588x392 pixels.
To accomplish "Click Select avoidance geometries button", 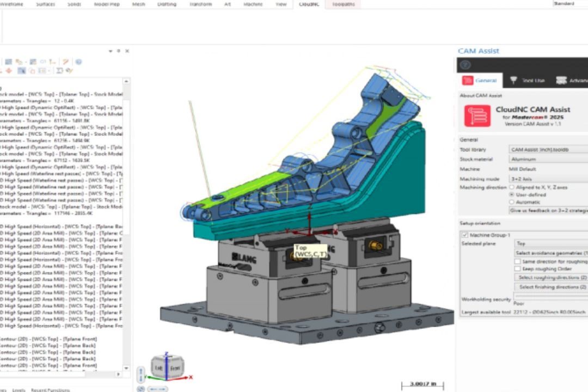I will pyautogui.click(x=551, y=253).
